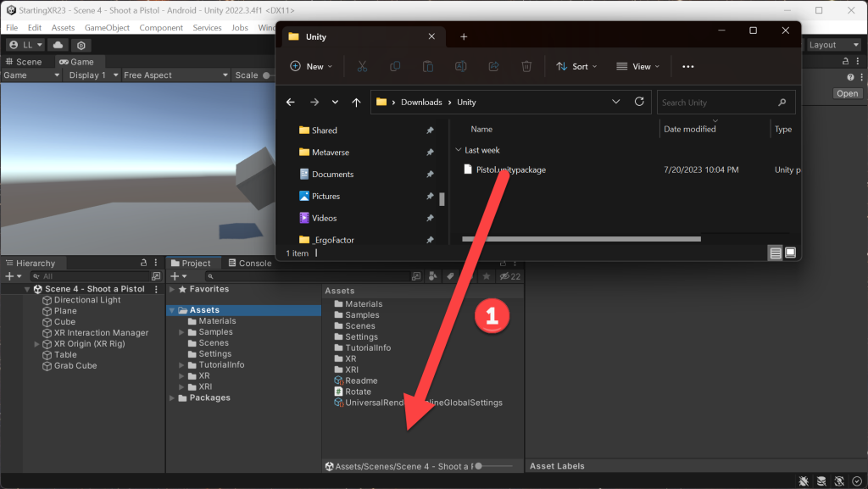Open the File menu in Unity
This screenshot has width=868, height=489.
(12, 28)
